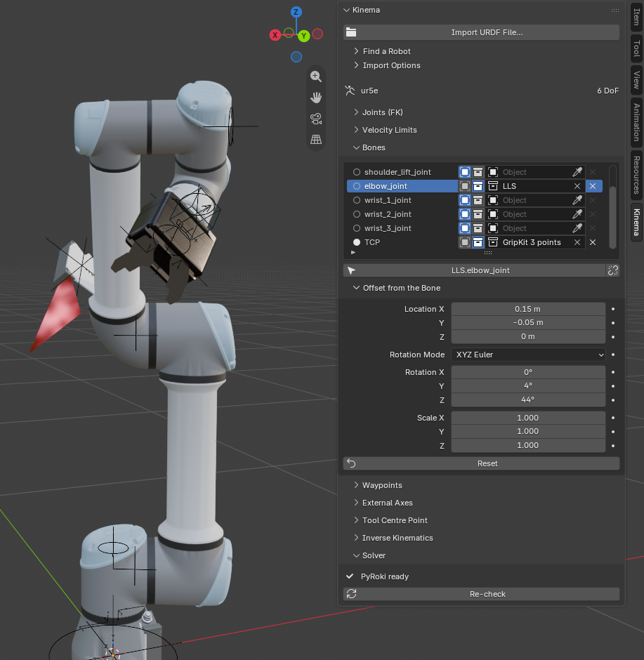Click the Re-check refresh icon

pyautogui.click(x=351, y=594)
